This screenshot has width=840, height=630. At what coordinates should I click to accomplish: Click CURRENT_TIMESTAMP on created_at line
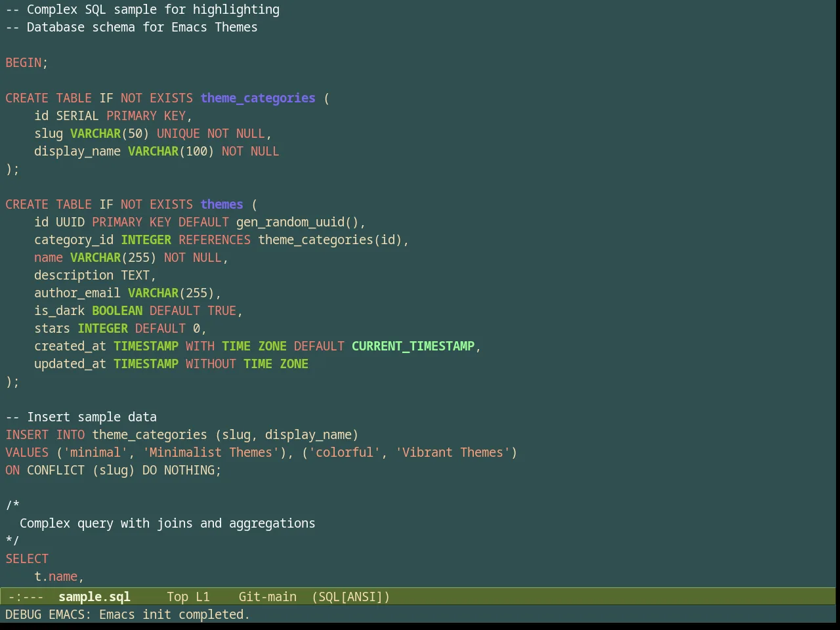point(413,346)
